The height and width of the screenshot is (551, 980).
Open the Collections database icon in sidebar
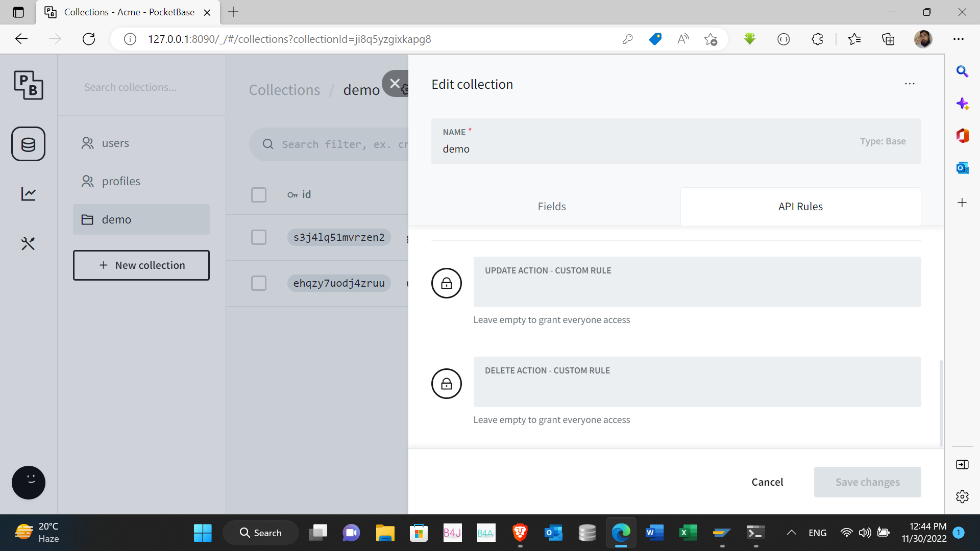(28, 144)
